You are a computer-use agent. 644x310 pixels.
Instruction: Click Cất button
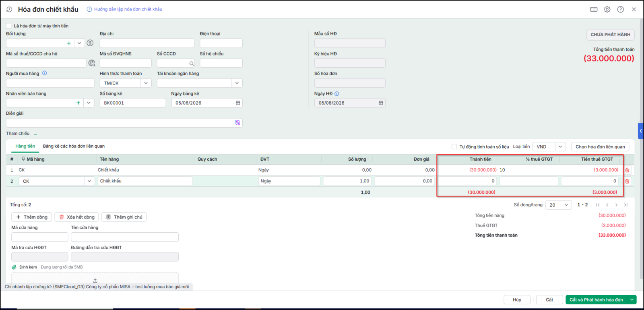pos(549,300)
